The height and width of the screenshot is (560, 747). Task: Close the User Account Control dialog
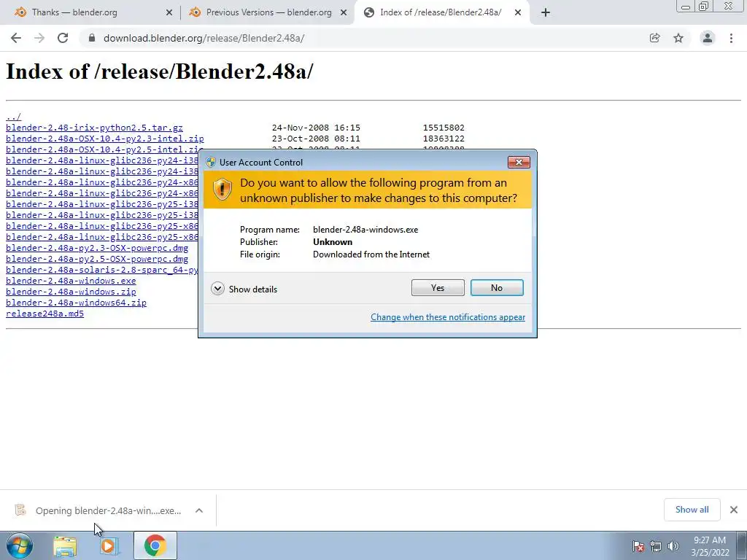click(x=519, y=163)
